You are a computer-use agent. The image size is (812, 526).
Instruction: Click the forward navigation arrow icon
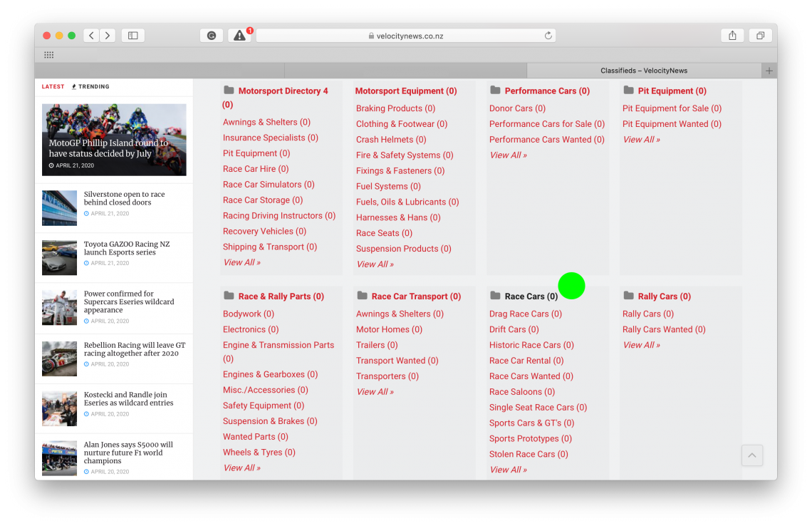108,34
